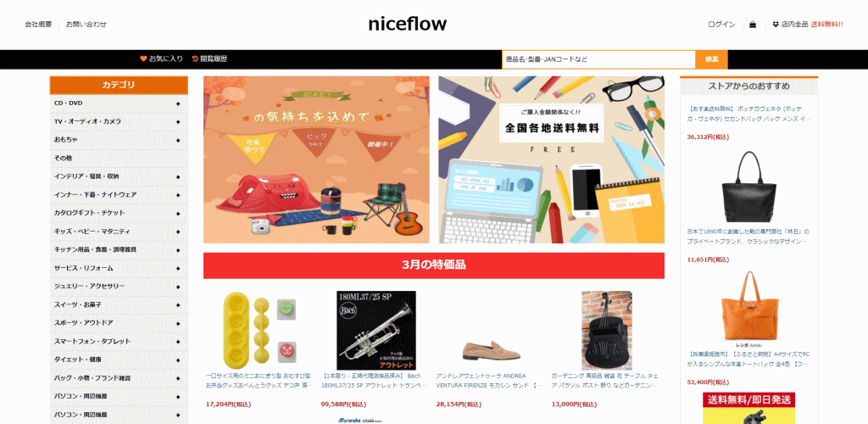Click the shopping cart icon in header
Screen dimensions: 868x424
(753, 25)
